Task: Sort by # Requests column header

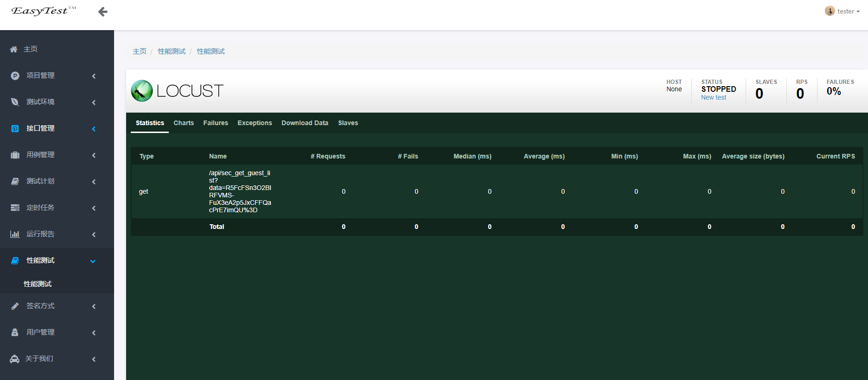Action: click(x=328, y=156)
